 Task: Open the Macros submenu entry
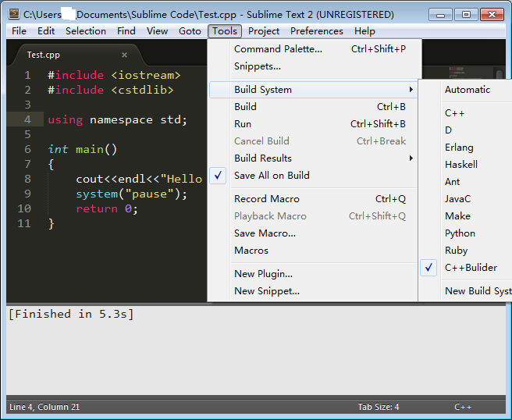(x=314, y=251)
